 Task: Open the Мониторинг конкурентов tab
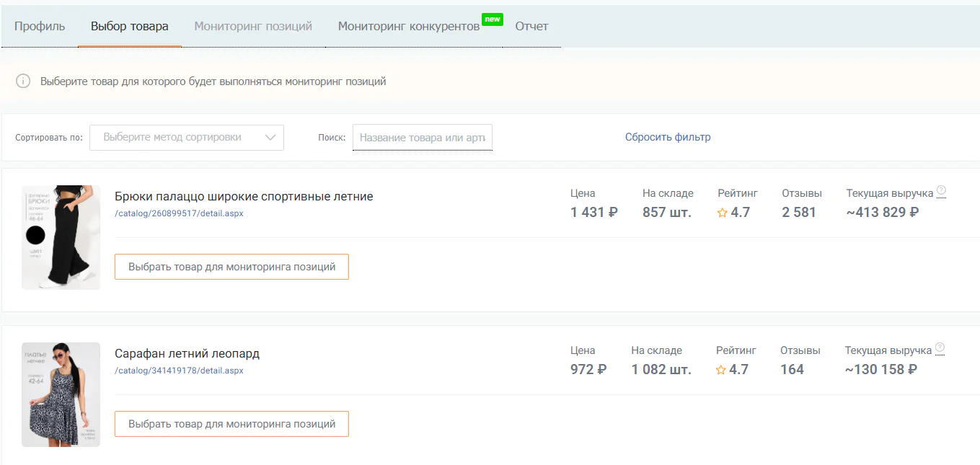[409, 26]
